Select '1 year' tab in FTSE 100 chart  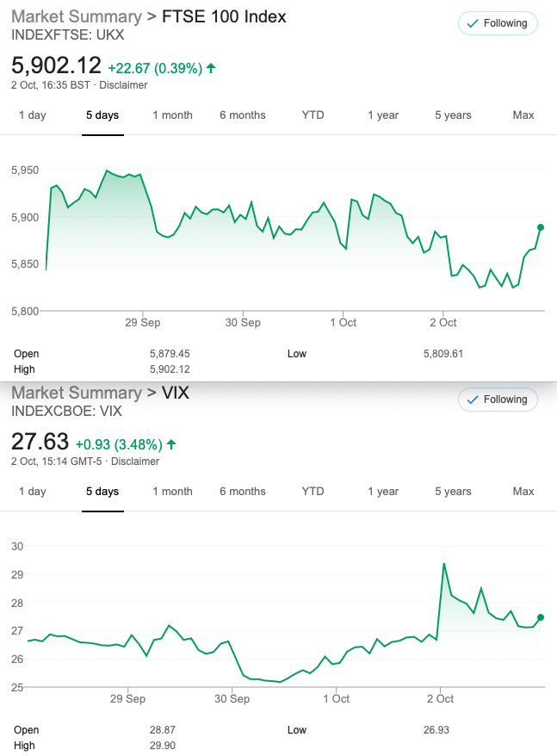383,115
